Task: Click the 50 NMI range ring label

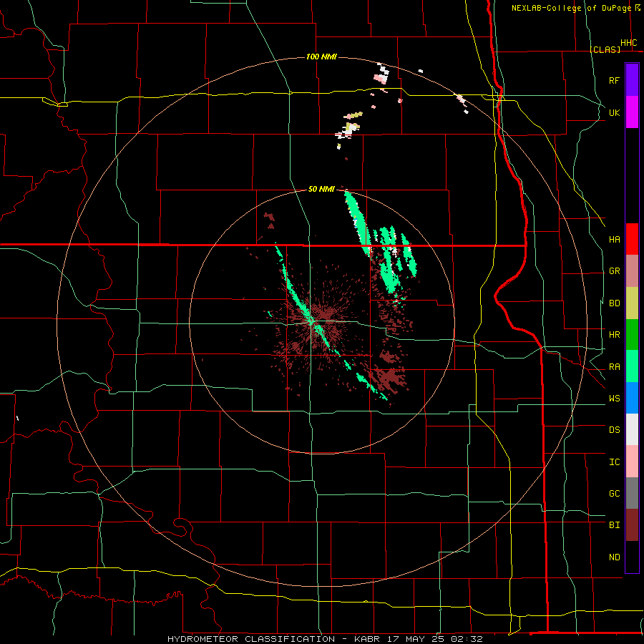Action: 321,189
